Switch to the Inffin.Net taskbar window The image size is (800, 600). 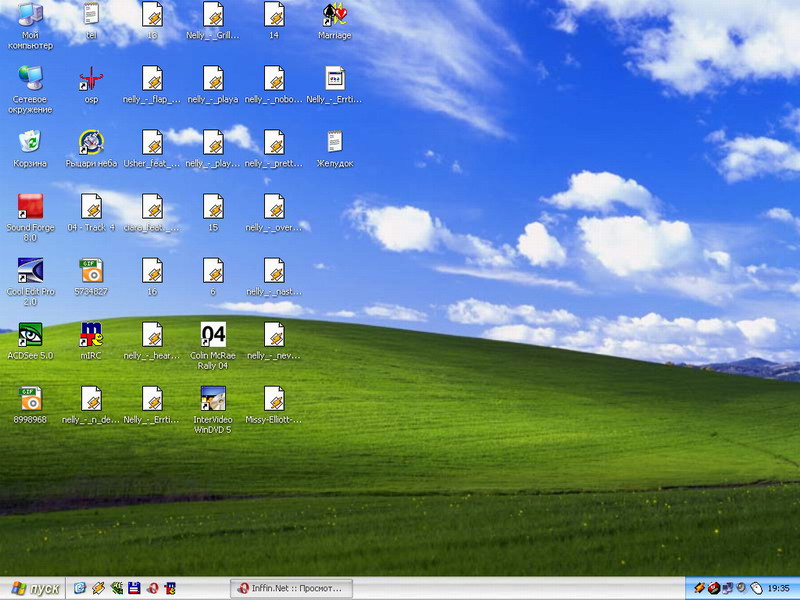[290, 589]
